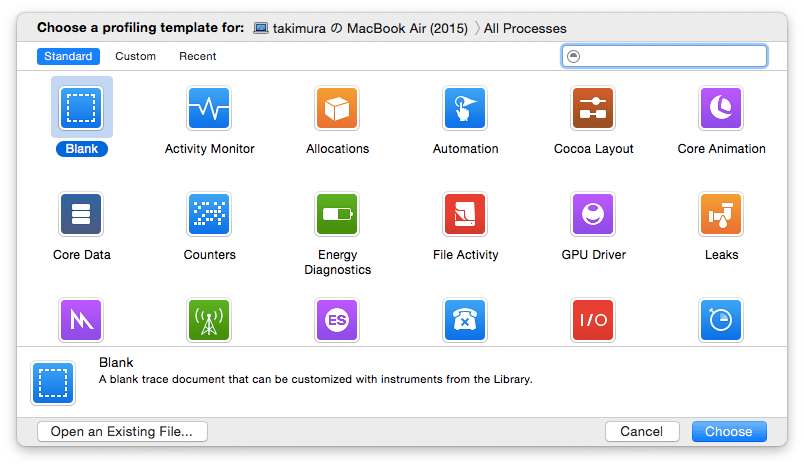This screenshot has width=804, height=467.
Task: Switch to the Recent tab
Action: pyautogui.click(x=197, y=56)
